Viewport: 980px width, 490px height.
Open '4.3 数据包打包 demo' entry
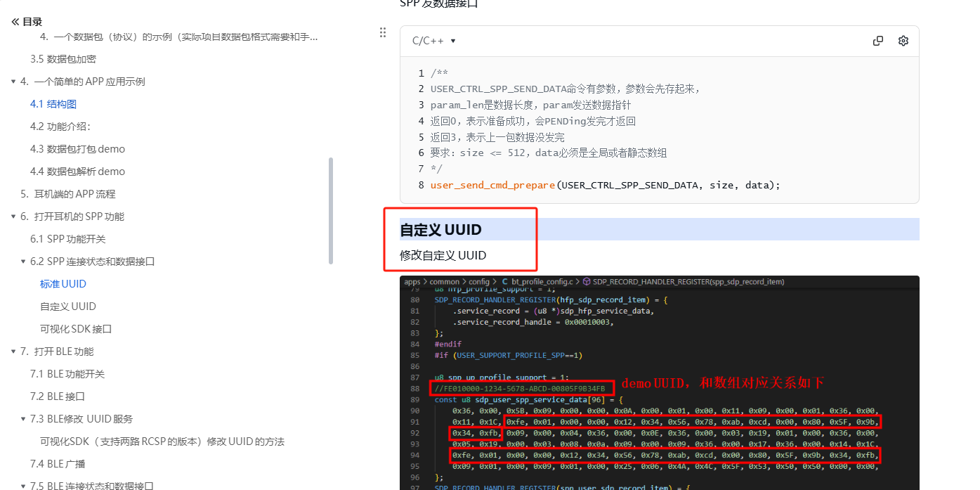[77, 149]
